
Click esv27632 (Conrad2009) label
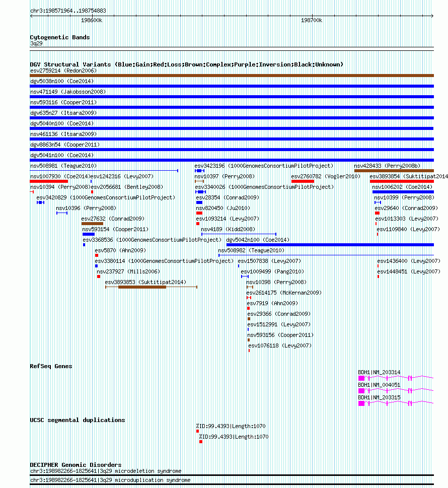click(113, 219)
